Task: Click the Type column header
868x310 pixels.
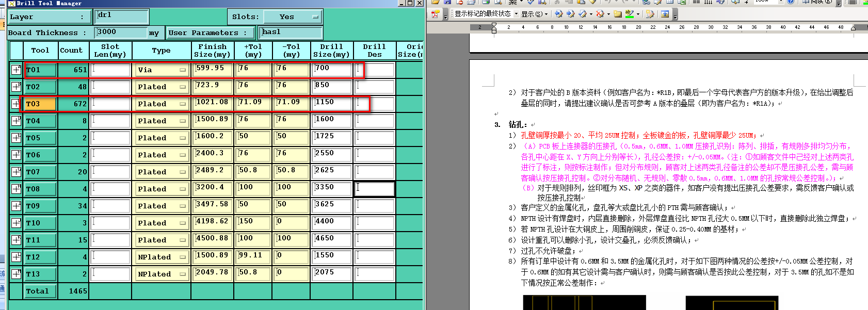Action: tap(161, 51)
